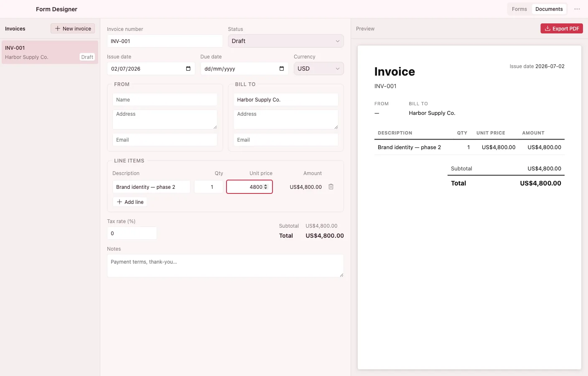
Task: Focus the FROM Name field
Action: pyautogui.click(x=165, y=99)
